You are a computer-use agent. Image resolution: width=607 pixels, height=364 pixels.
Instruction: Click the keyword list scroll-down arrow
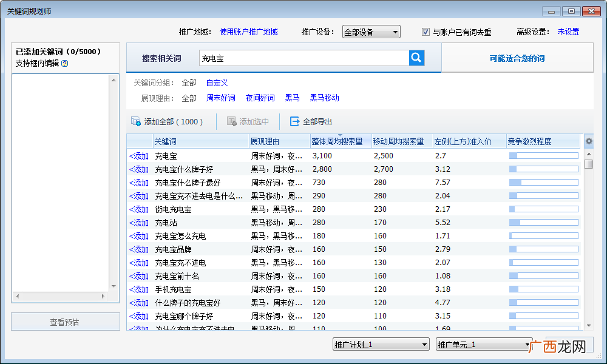click(x=589, y=326)
